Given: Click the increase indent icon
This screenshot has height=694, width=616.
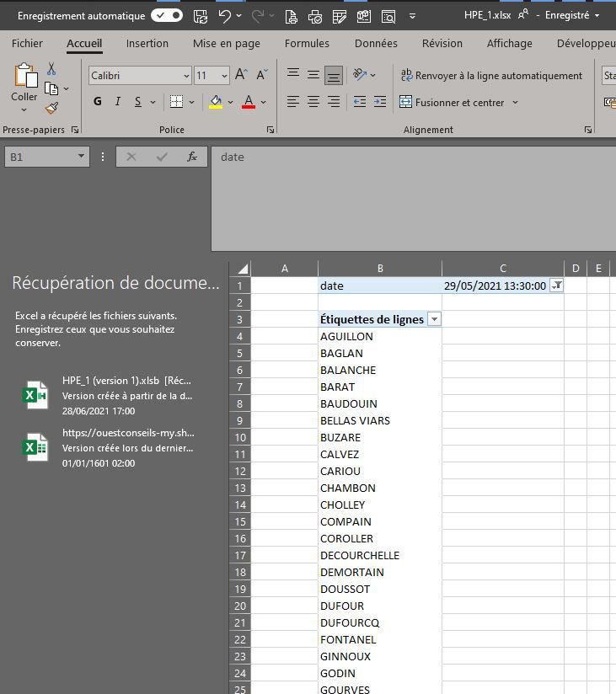Looking at the screenshot, I should pos(380,102).
